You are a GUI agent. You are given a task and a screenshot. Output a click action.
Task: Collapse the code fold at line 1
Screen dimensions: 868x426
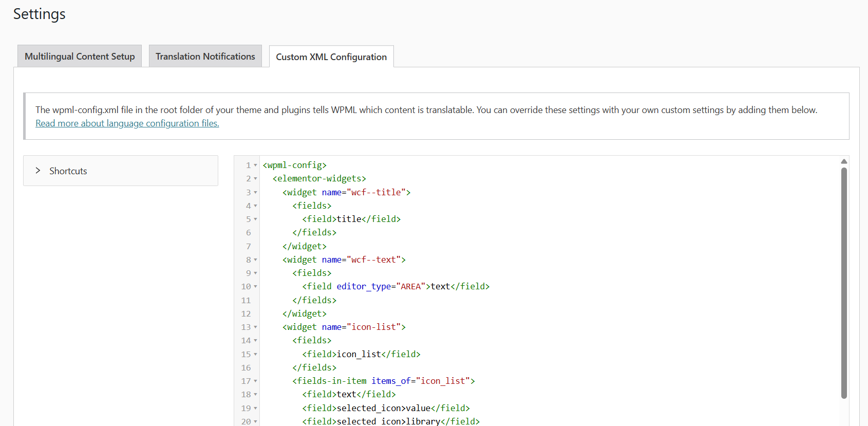click(255, 165)
